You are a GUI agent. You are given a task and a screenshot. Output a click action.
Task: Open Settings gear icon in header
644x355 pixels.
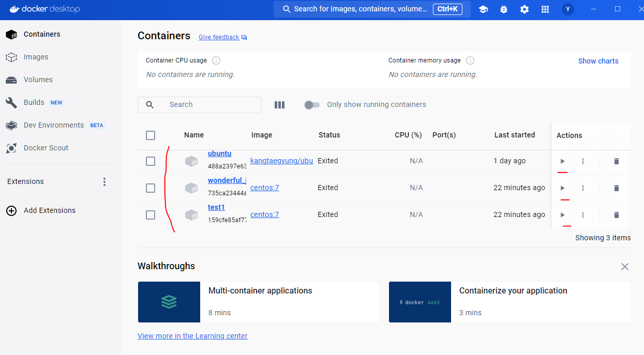click(525, 9)
